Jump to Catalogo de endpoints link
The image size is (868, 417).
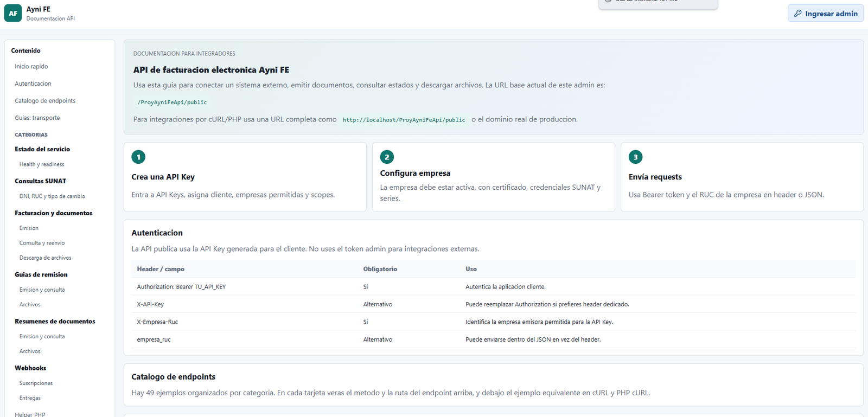pos(45,101)
